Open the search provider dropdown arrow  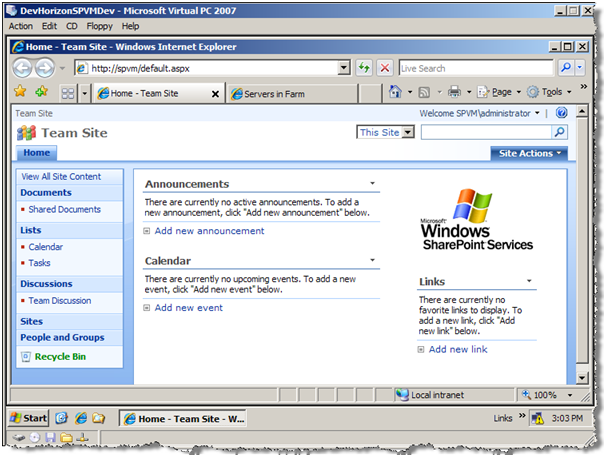click(x=580, y=68)
